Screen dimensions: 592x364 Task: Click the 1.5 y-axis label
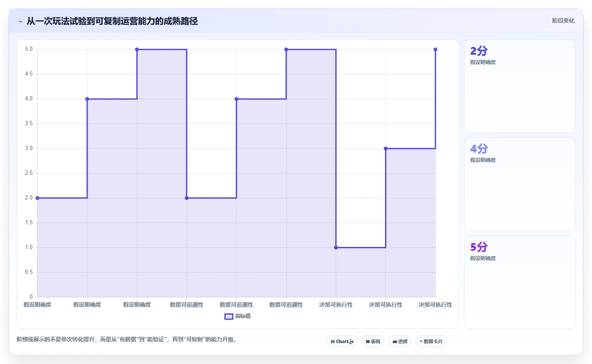[29, 223]
